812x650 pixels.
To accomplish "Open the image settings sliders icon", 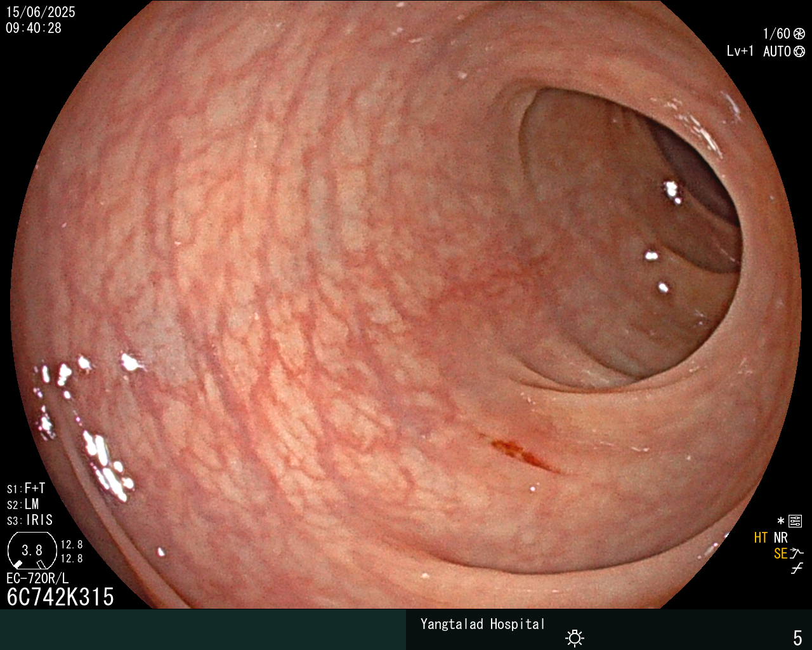I will [x=796, y=522].
